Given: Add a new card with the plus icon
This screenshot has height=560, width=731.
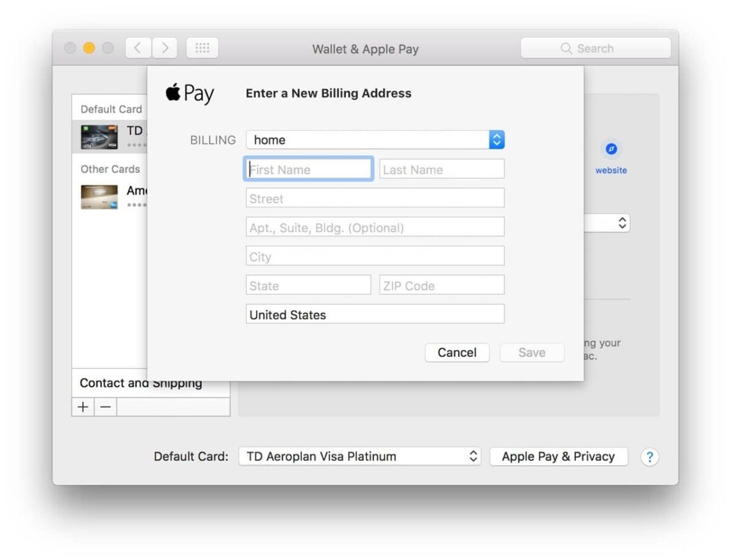Looking at the screenshot, I should (x=82, y=407).
